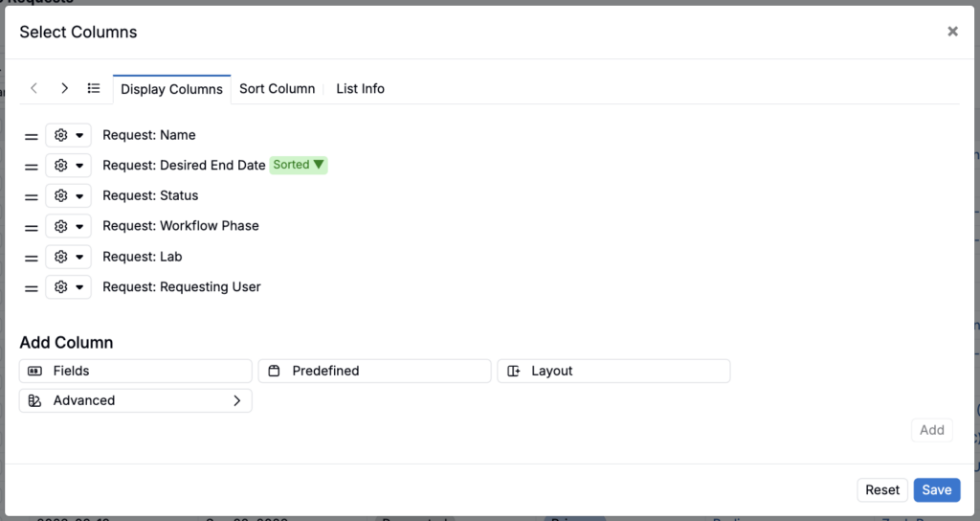Click the previous arrow icon left of the tabs

(34, 88)
